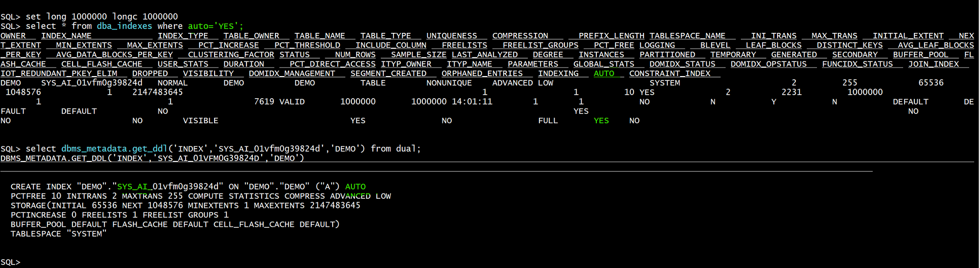
Task: Click the NONUNIQUE value in the result row
Action: pos(449,83)
